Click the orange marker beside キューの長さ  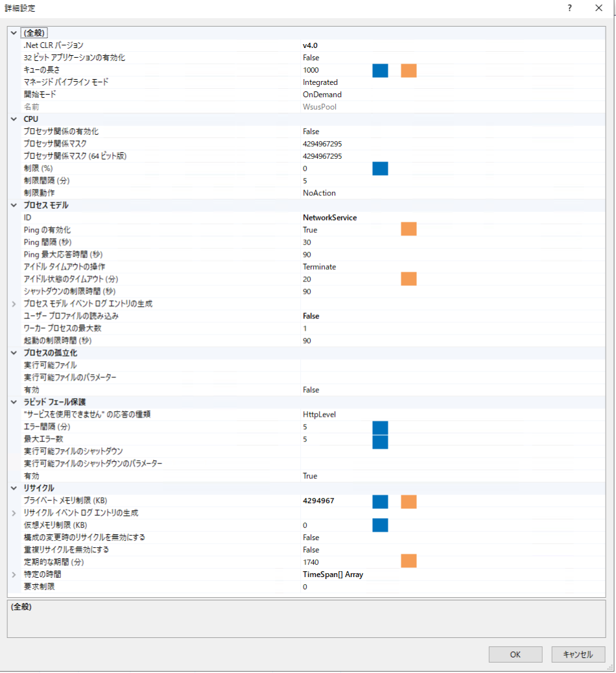(409, 70)
